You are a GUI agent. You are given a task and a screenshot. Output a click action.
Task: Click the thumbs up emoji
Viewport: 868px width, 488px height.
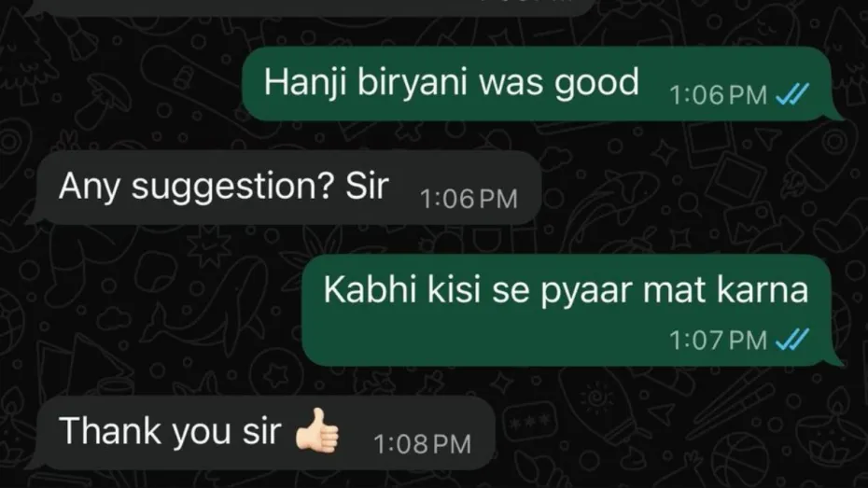tap(317, 431)
